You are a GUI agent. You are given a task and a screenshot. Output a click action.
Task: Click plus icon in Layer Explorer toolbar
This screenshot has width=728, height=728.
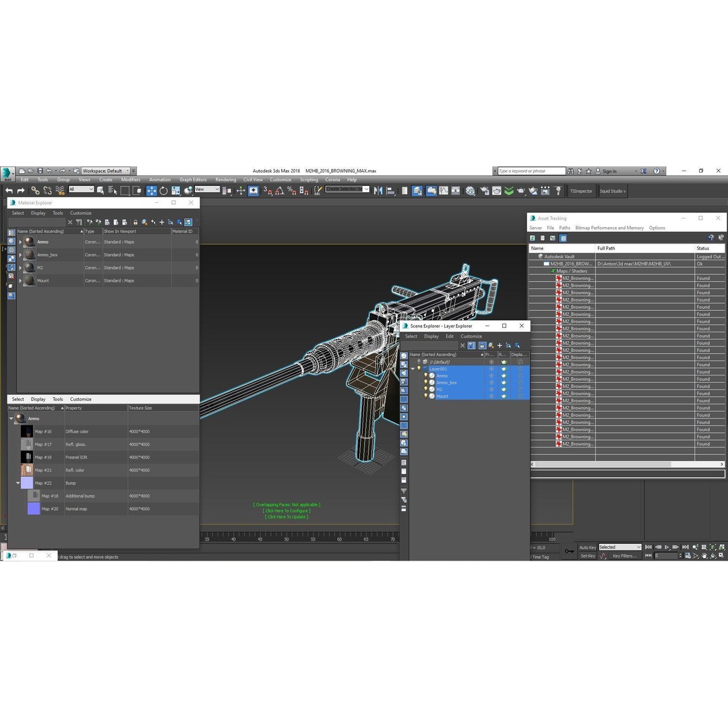[499, 345]
